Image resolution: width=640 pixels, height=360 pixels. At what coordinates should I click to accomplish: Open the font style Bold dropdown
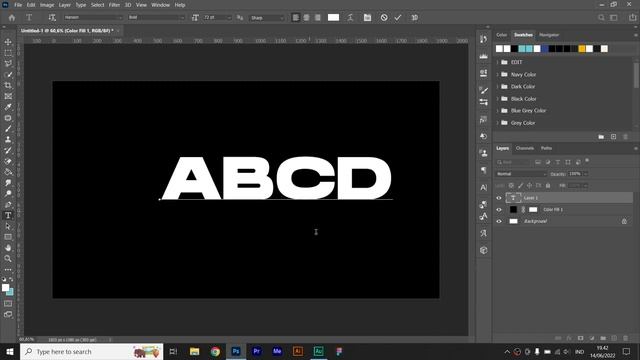[x=156, y=18]
